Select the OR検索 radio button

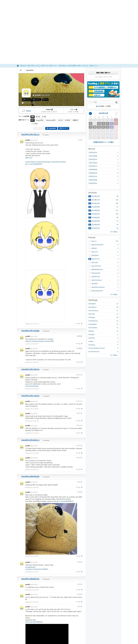point(104,106)
